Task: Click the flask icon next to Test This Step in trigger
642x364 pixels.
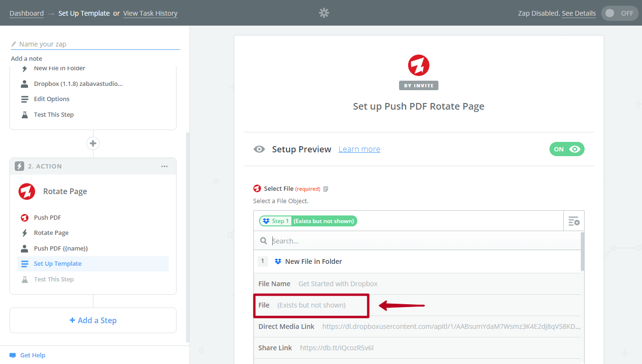Action: pos(25,114)
